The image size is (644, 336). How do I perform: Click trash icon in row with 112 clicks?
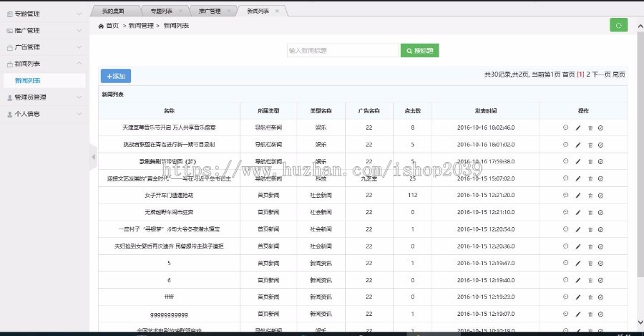click(x=590, y=195)
